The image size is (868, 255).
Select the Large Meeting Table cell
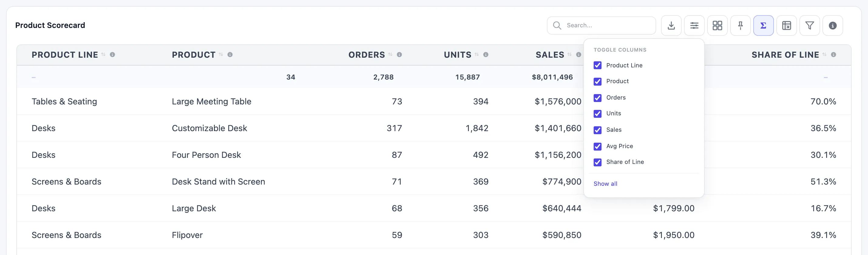pyautogui.click(x=212, y=101)
